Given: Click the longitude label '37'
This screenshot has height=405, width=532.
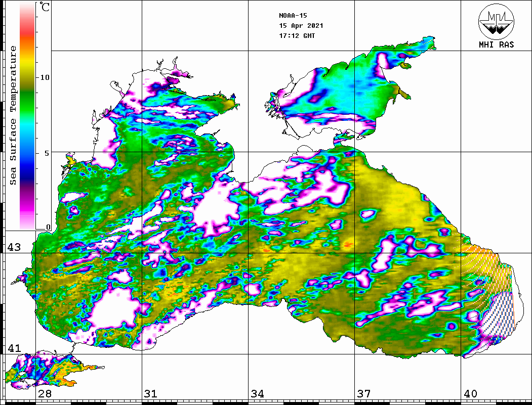Looking at the screenshot, I should point(364,394).
